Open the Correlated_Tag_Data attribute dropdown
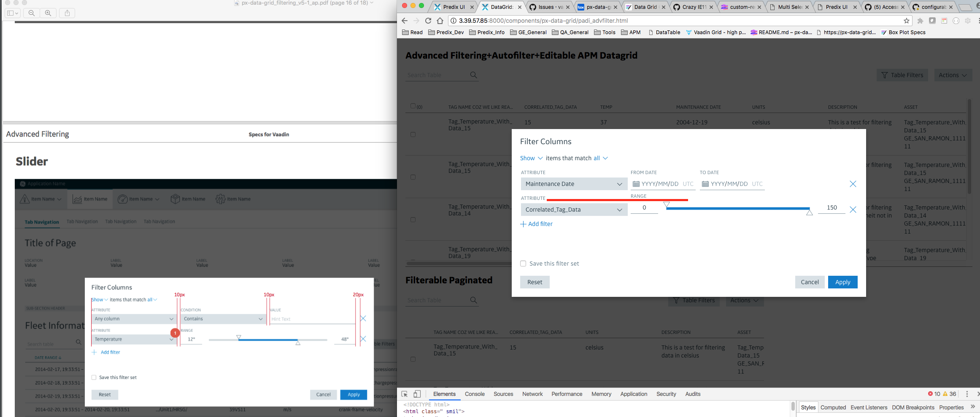This screenshot has height=417, width=980. (x=574, y=209)
